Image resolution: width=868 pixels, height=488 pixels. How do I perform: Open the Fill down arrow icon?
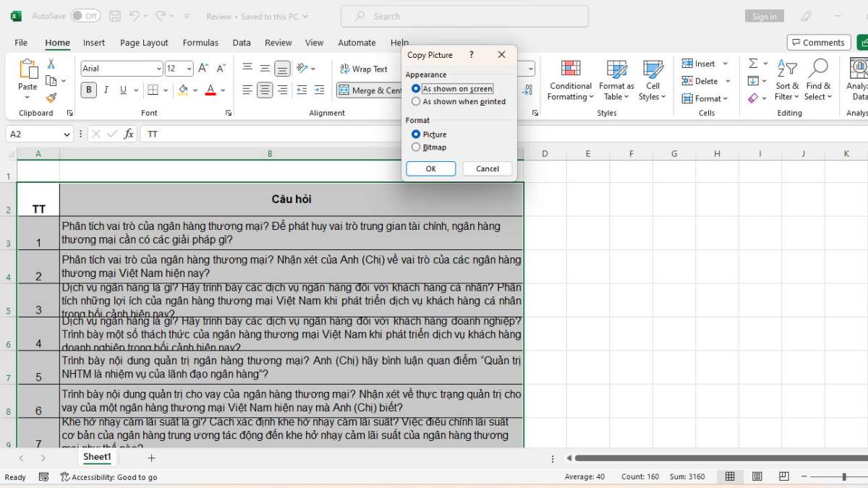coord(753,81)
